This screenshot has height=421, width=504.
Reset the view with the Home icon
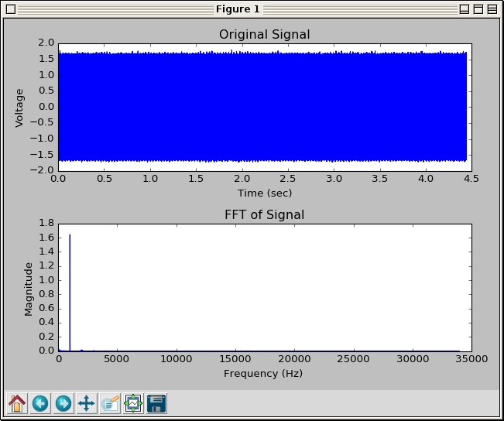[x=17, y=403]
